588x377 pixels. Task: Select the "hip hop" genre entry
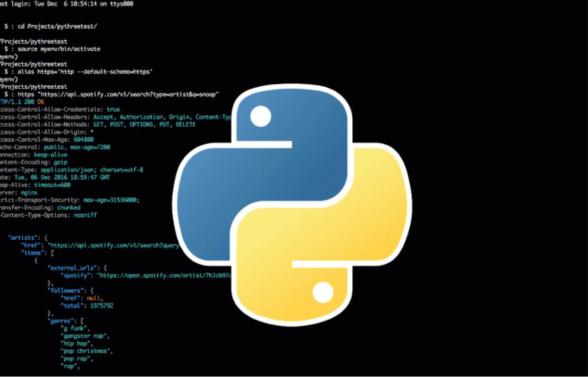[x=77, y=344]
